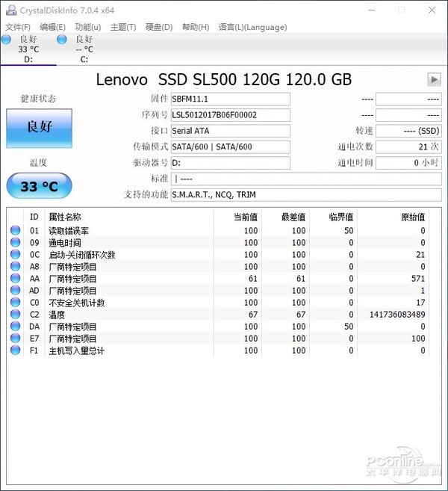Click the raw value 100 in E7 row

click(x=418, y=339)
